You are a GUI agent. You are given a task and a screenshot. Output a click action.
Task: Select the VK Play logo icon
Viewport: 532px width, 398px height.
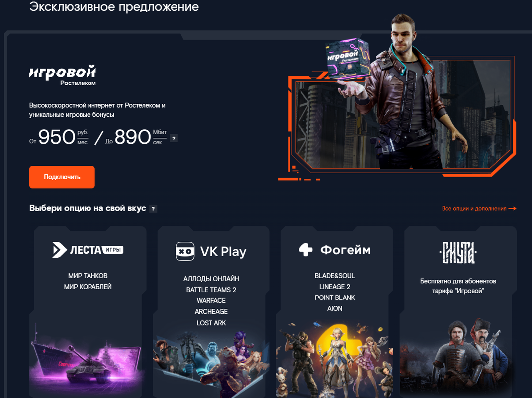click(x=185, y=251)
